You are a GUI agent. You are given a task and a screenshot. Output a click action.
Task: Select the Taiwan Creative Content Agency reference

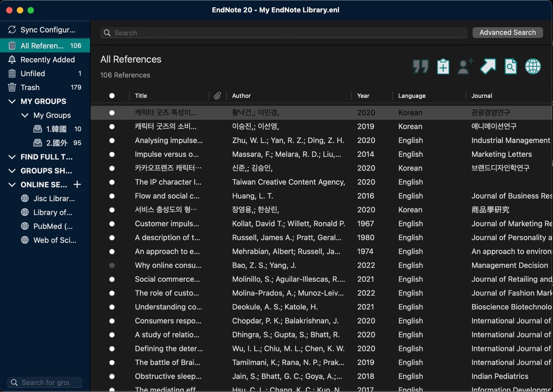click(x=322, y=182)
